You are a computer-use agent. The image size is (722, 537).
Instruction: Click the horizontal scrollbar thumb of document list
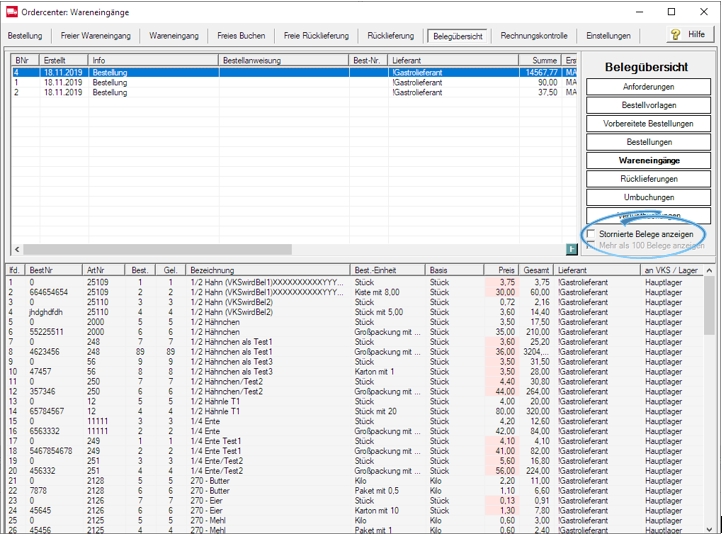[157, 249]
